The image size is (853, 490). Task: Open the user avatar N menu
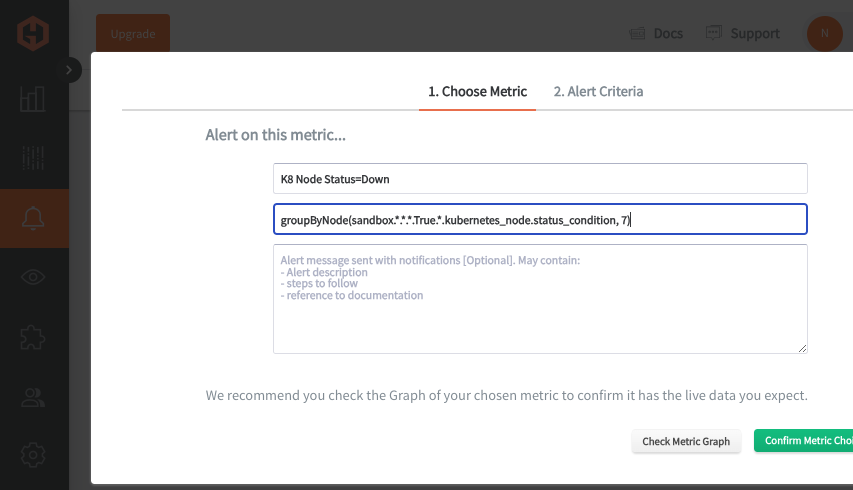(x=825, y=34)
